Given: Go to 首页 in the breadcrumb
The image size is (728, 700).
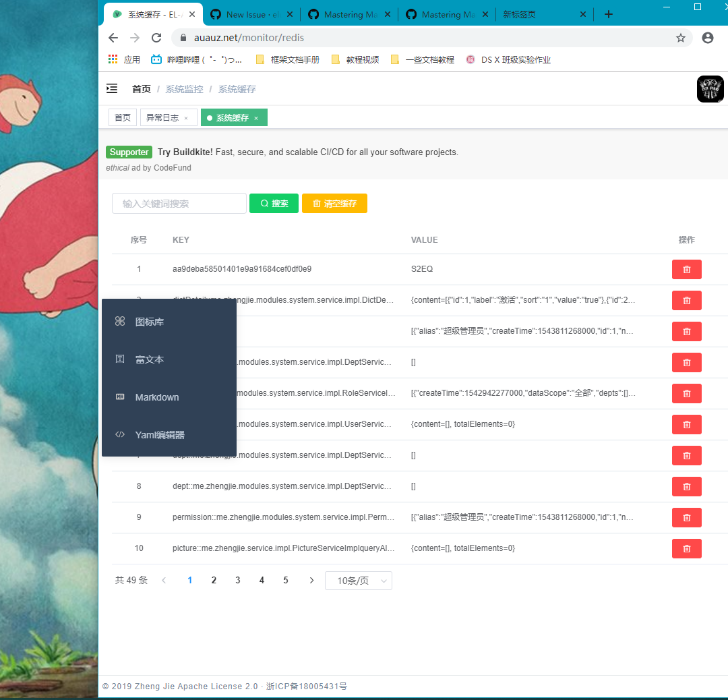Looking at the screenshot, I should pos(142,89).
